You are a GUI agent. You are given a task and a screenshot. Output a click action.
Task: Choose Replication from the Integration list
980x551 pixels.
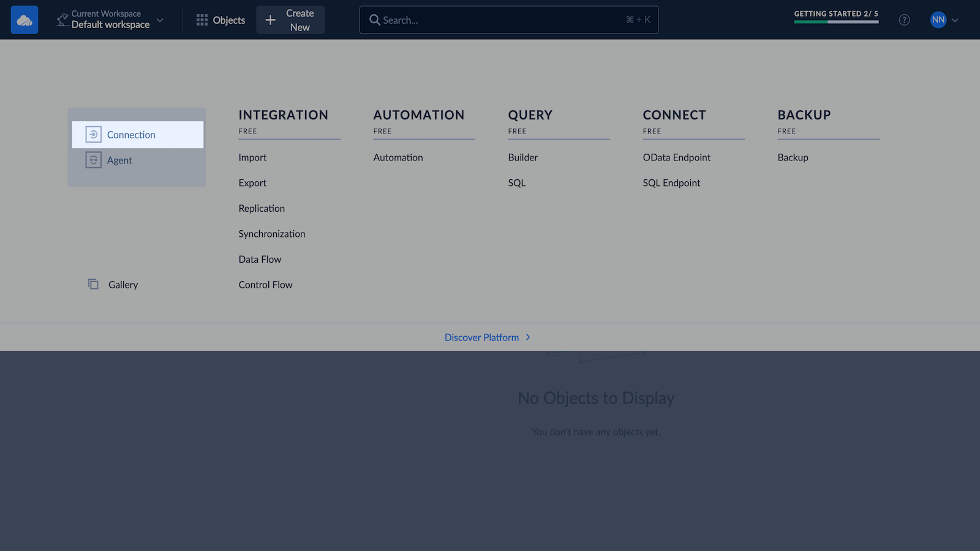262,208
